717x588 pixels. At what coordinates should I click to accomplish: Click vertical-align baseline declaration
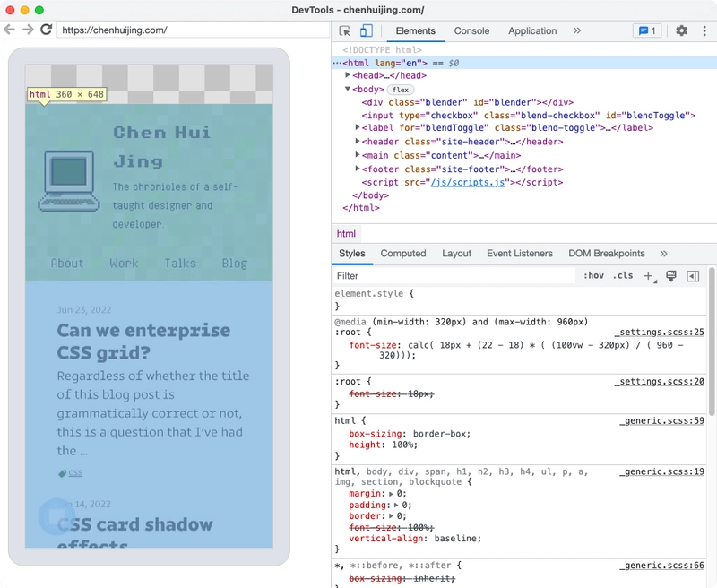415,539
